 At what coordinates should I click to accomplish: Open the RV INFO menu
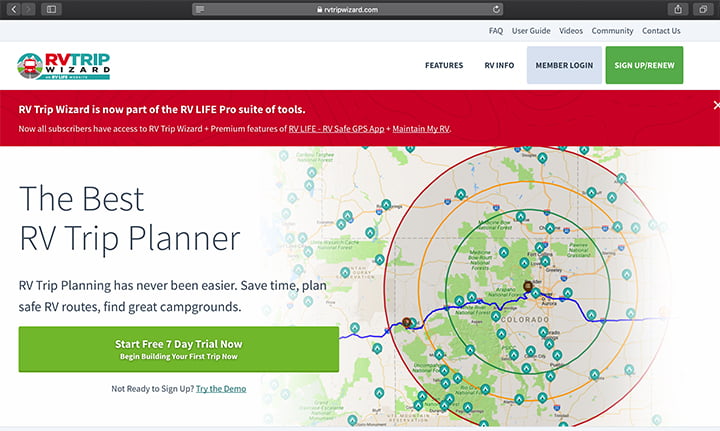pyautogui.click(x=499, y=65)
